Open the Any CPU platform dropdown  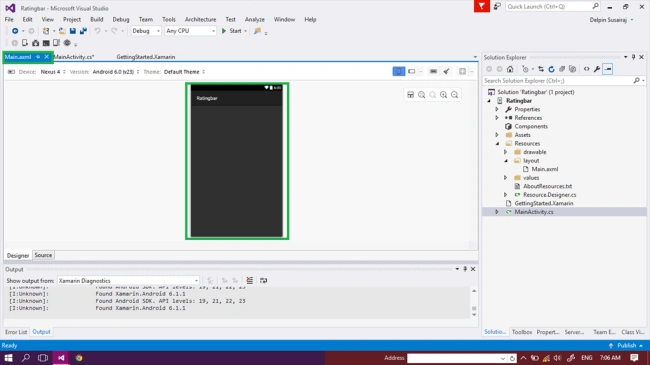(190, 31)
